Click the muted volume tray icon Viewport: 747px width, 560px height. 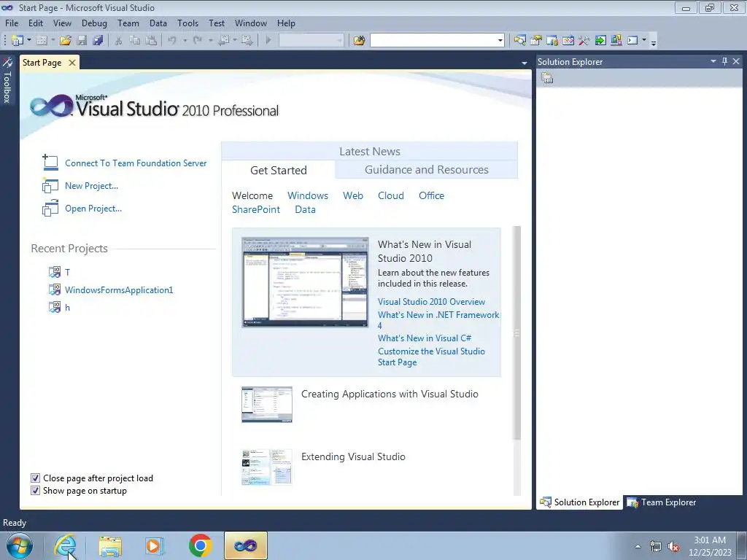673,547
